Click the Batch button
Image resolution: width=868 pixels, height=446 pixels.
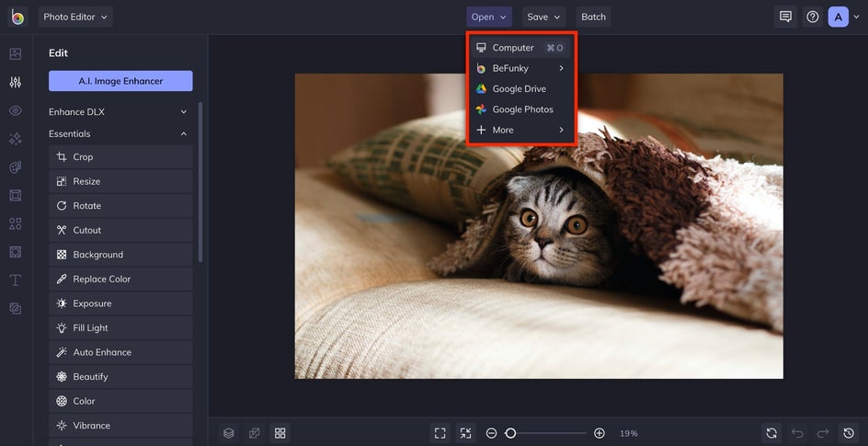(593, 17)
